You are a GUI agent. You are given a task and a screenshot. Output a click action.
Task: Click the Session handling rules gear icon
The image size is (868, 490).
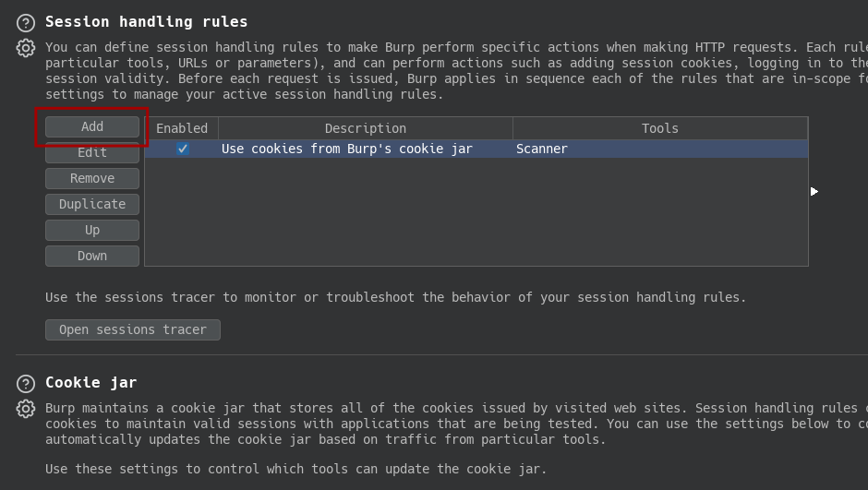click(26, 48)
